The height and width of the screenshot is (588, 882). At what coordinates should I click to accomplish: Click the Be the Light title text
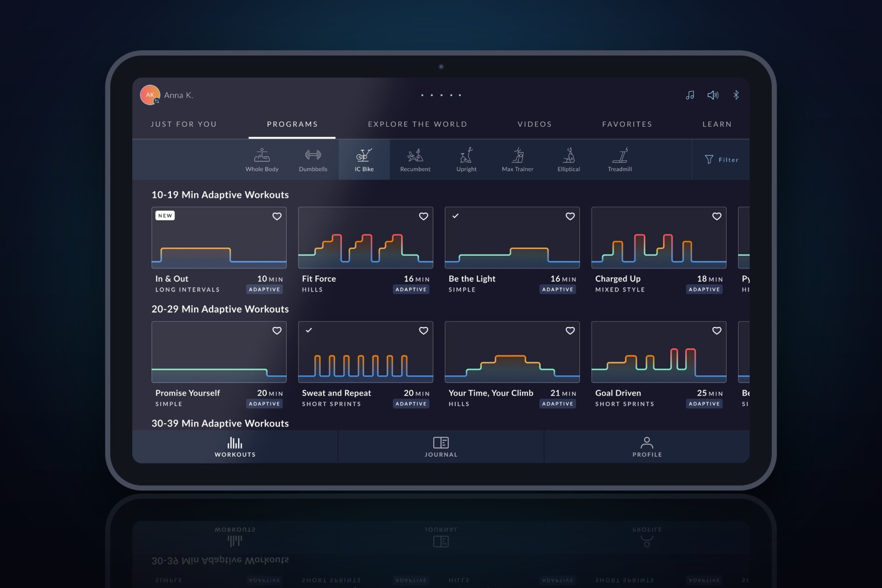pyautogui.click(x=472, y=279)
